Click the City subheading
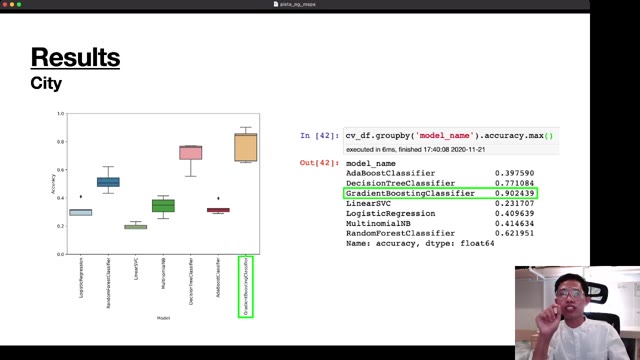The width and height of the screenshot is (640, 360). (x=46, y=83)
